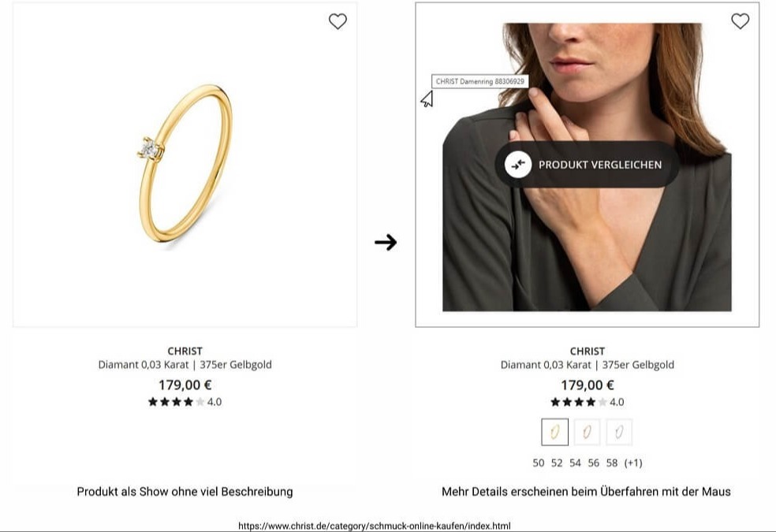Open the left card's Diamant 0,03 Karat title
The width and height of the screenshot is (776, 532).
(185, 365)
